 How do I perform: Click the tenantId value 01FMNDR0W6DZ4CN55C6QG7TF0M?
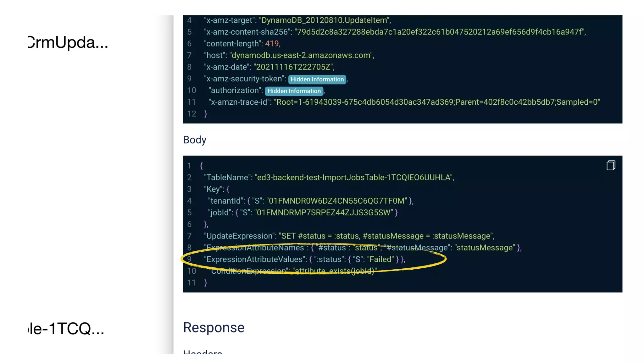tap(336, 201)
